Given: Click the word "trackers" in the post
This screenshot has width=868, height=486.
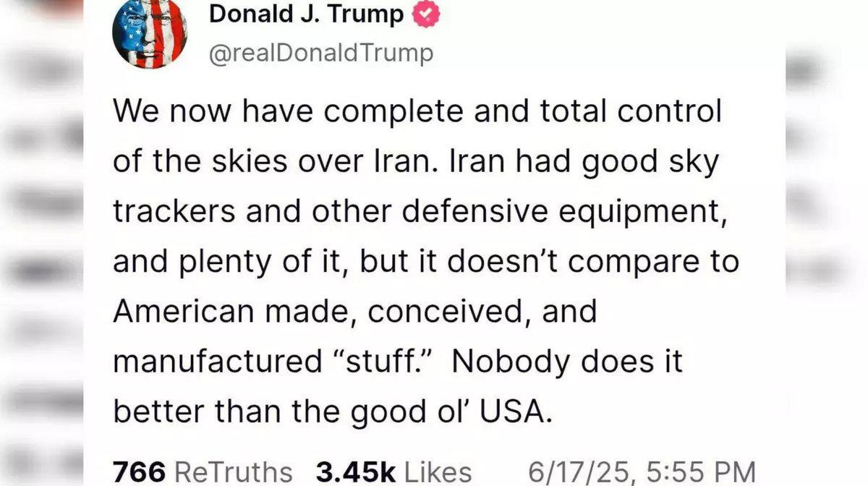Looking at the screenshot, I should (174, 211).
